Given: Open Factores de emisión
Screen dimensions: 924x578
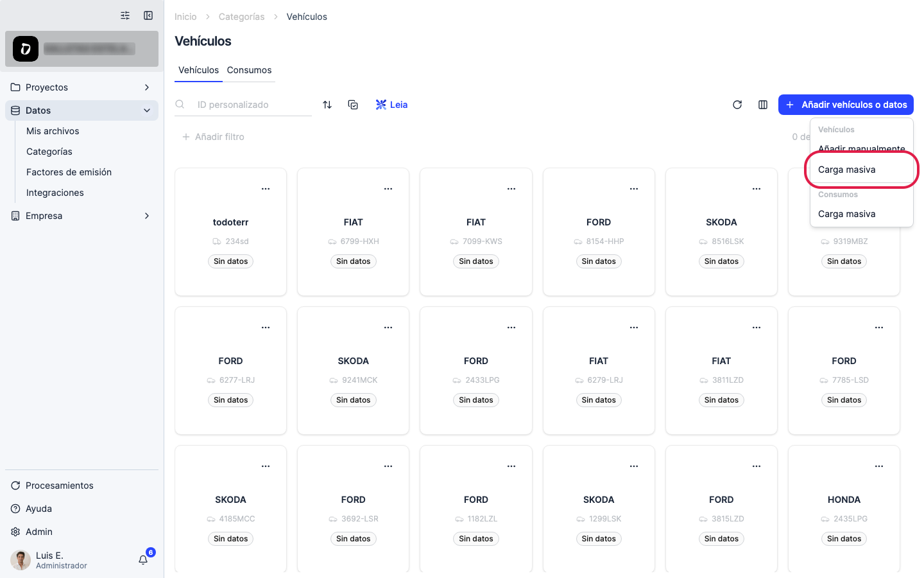Looking at the screenshot, I should coord(69,172).
